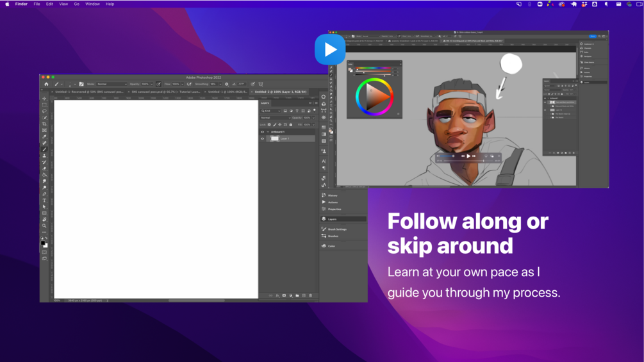The width and height of the screenshot is (644, 362).
Task: Open the History panel
Action: click(x=333, y=195)
